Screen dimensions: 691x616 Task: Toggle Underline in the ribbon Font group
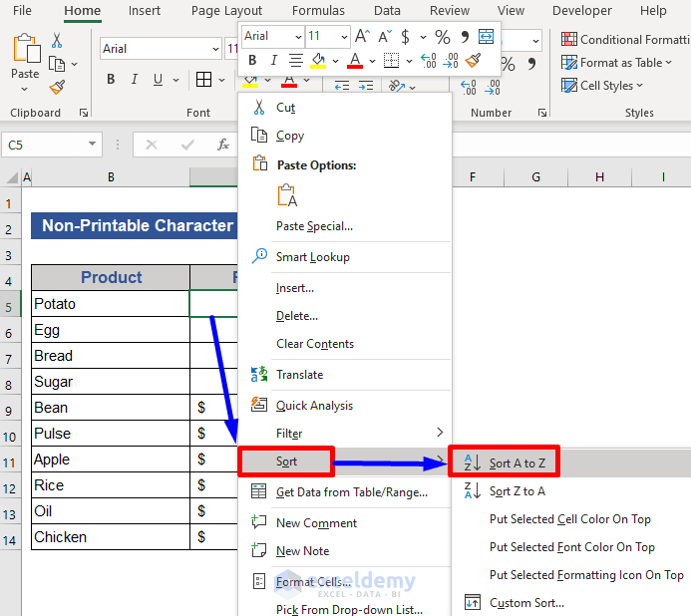(158, 80)
